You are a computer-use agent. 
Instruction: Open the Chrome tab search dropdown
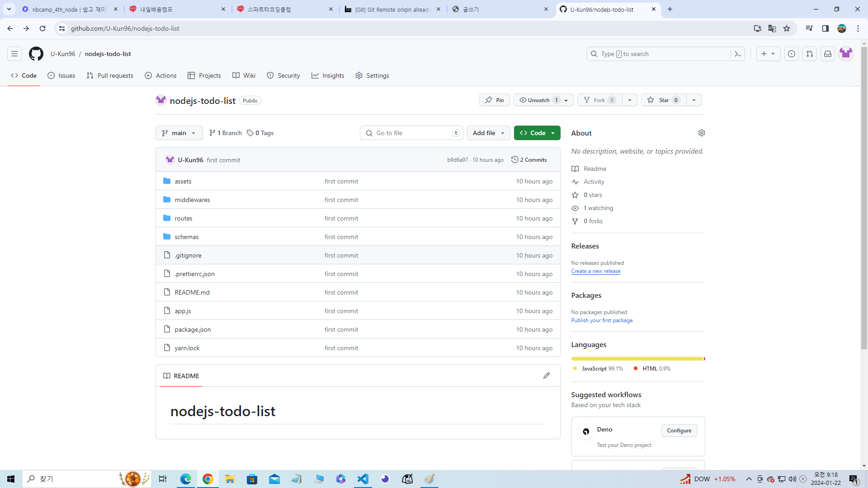(9, 9)
